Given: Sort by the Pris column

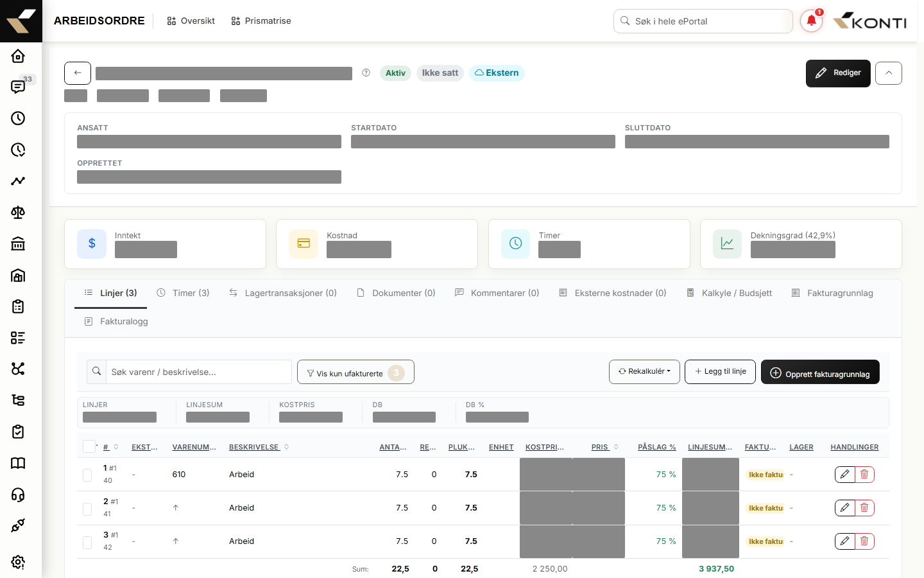Looking at the screenshot, I should (604, 447).
